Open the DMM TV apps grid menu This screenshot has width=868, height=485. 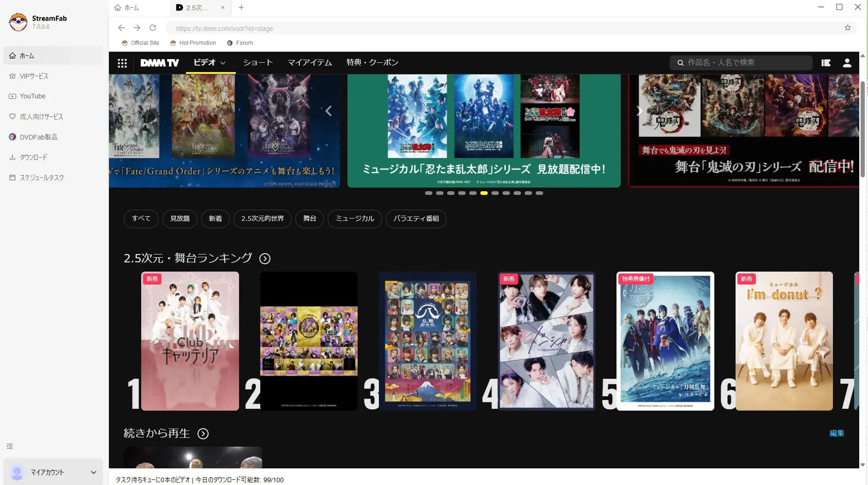click(x=122, y=63)
